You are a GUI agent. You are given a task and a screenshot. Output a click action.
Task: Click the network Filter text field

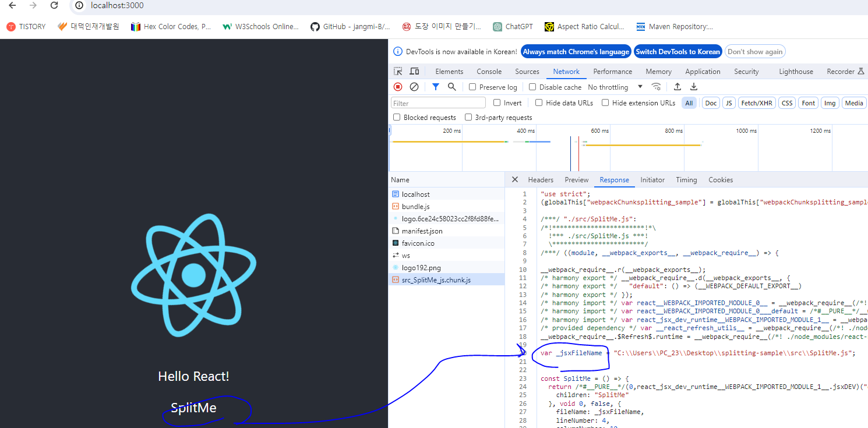point(438,103)
